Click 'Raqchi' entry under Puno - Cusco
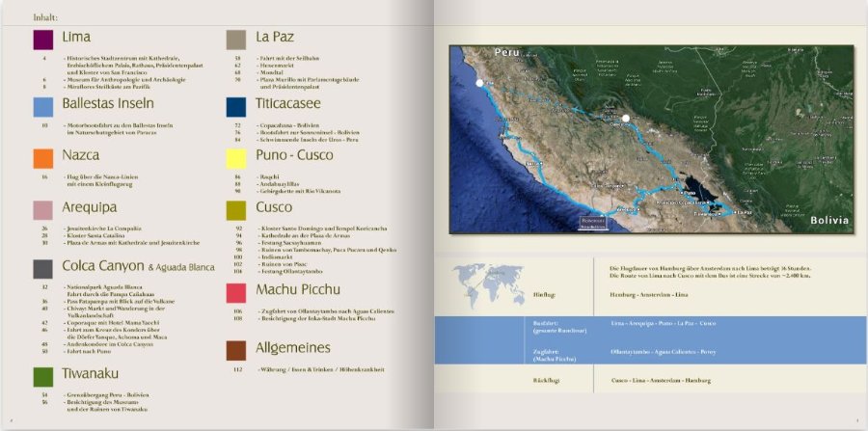 point(268,177)
